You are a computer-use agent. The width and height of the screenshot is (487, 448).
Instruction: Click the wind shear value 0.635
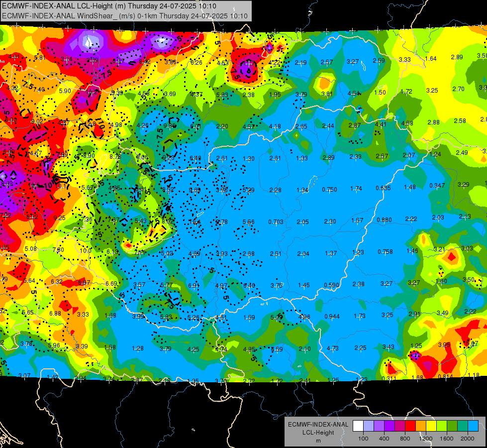[x=383, y=188]
